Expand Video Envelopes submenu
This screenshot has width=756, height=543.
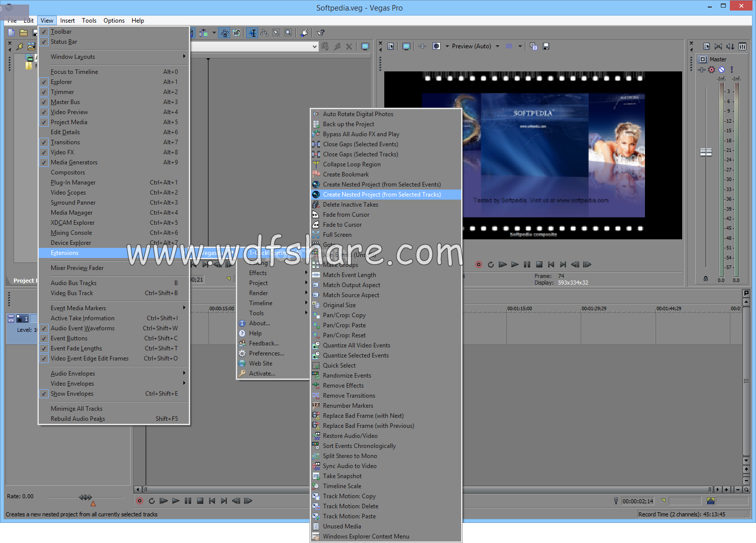point(114,384)
